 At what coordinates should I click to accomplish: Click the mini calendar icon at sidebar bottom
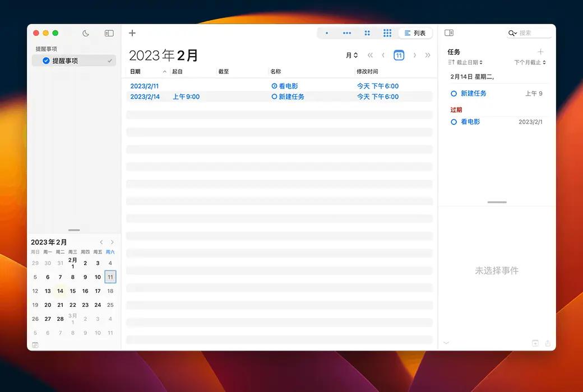coord(35,345)
